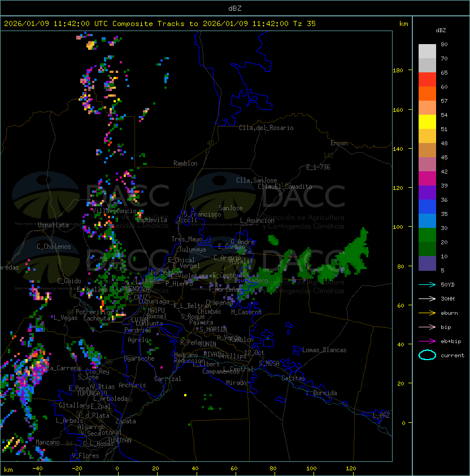The image size is (470, 476).
Task: Click map label 'Anchoris'
Action: pyautogui.click(x=132, y=385)
